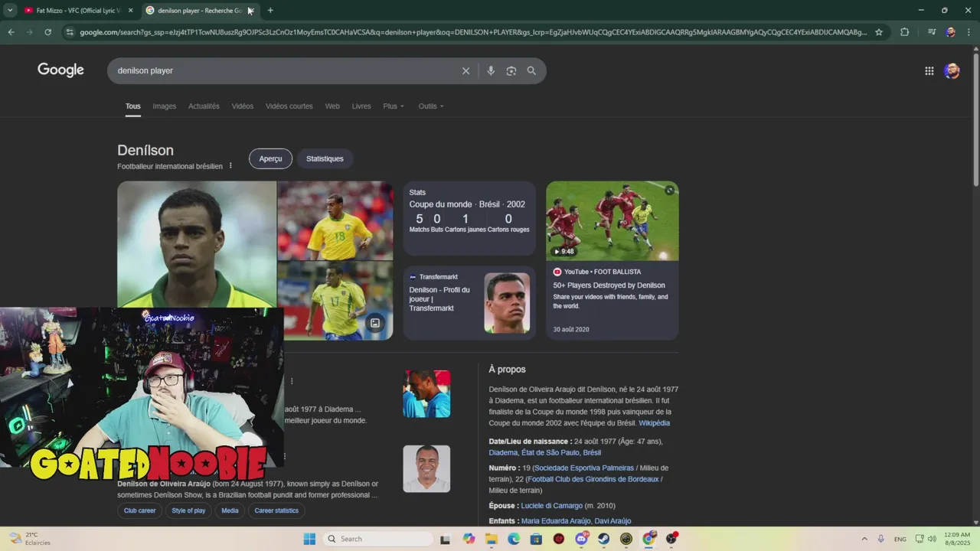Go to Google home via the logo
Image resolution: width=980 pixels, height=551 pixels.
(x=60, y=70)
